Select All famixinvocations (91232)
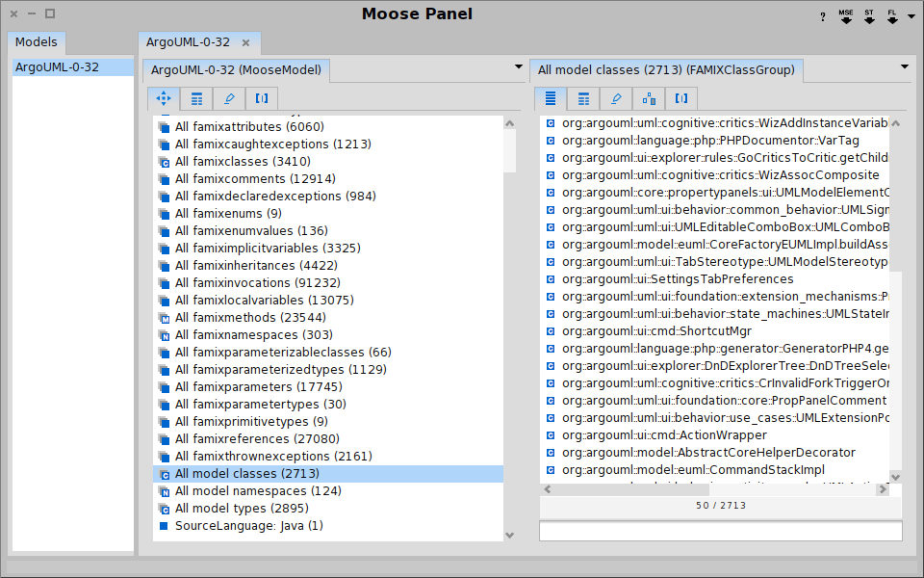The height and width of the screenshot is (578, 924). click(328, 283)
